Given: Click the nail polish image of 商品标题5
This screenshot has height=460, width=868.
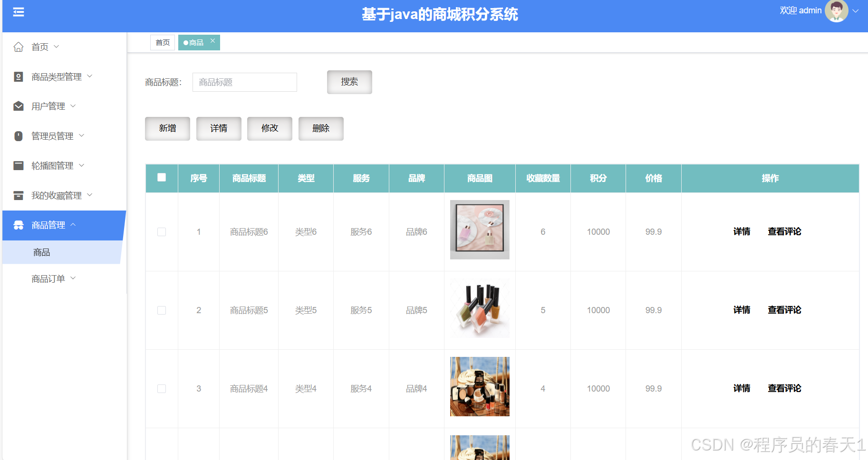Looking at the screenshot, I should click(480, 308).
